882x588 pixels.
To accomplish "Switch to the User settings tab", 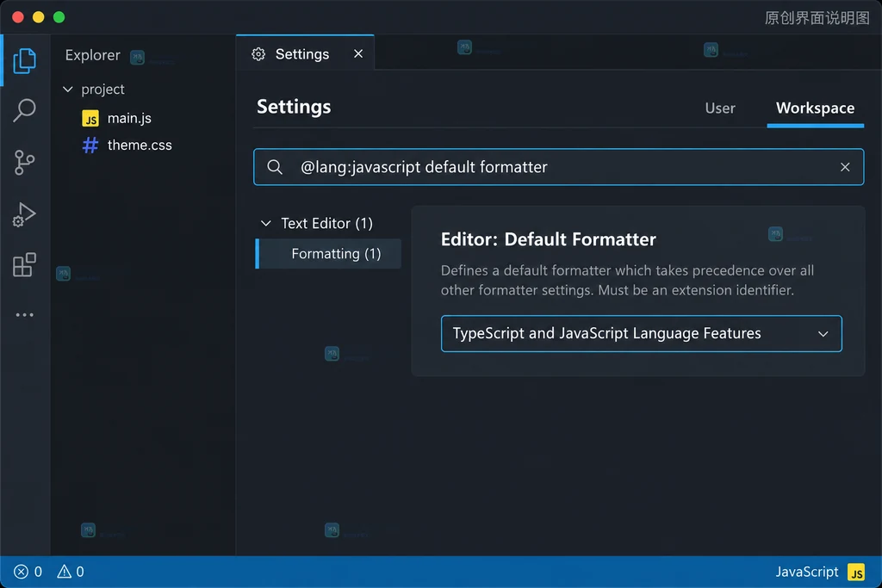I will (x=720, y=108).
